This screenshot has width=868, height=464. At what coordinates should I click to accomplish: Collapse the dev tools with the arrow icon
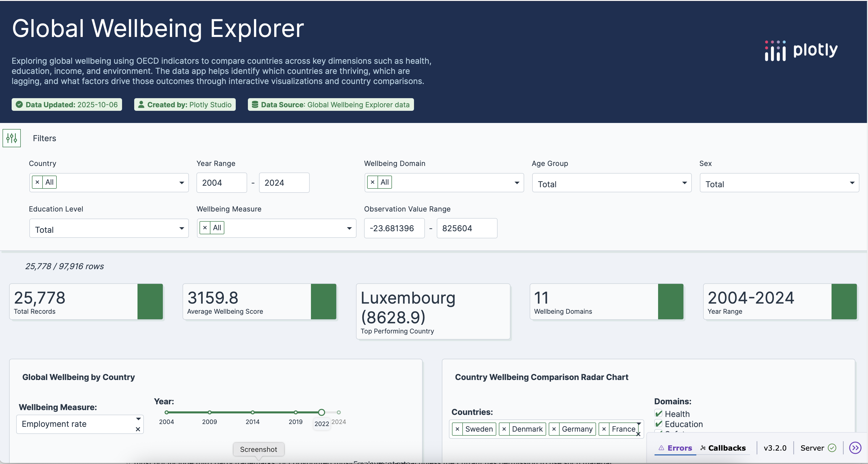click(855, 448)
